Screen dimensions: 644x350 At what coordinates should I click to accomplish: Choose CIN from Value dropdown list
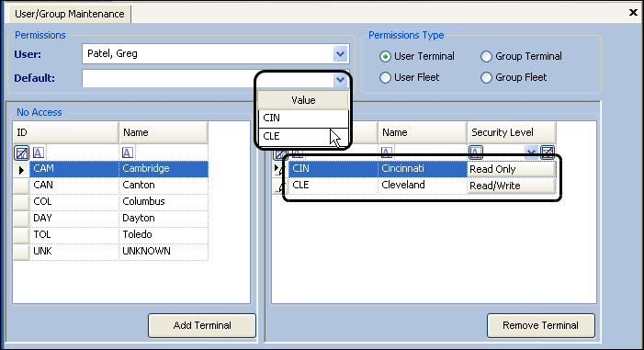tap(303, 118)
